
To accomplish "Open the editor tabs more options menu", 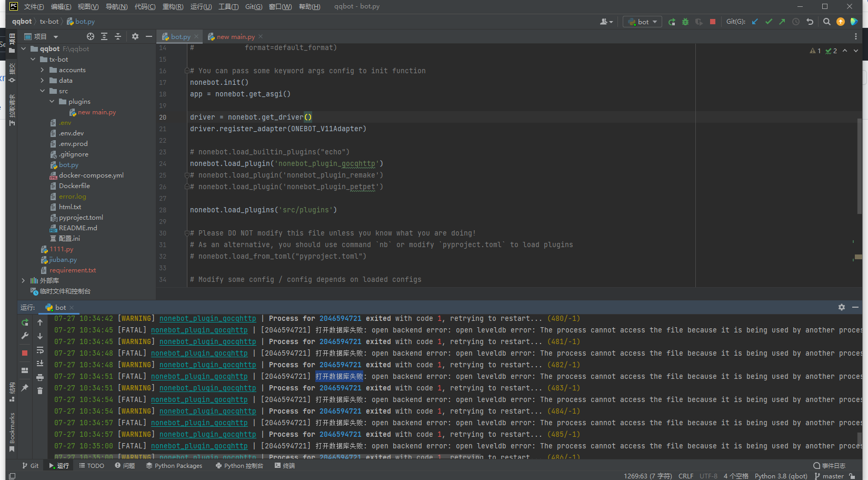I will [x=856, y=37].
